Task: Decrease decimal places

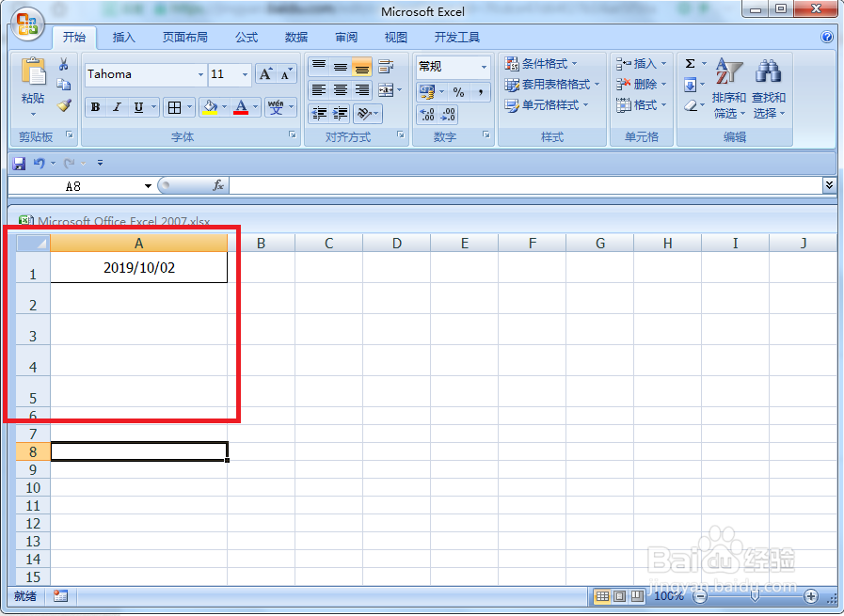Action: coord(448,114)
